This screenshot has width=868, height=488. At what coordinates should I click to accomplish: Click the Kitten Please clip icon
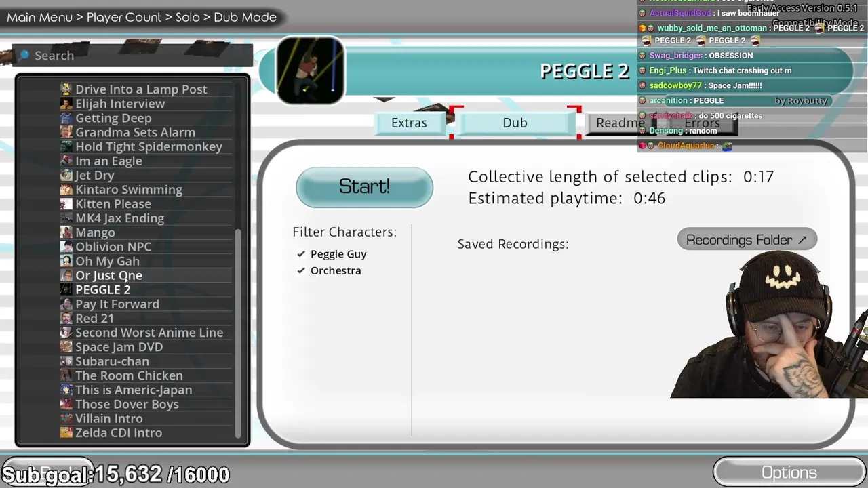66,204
